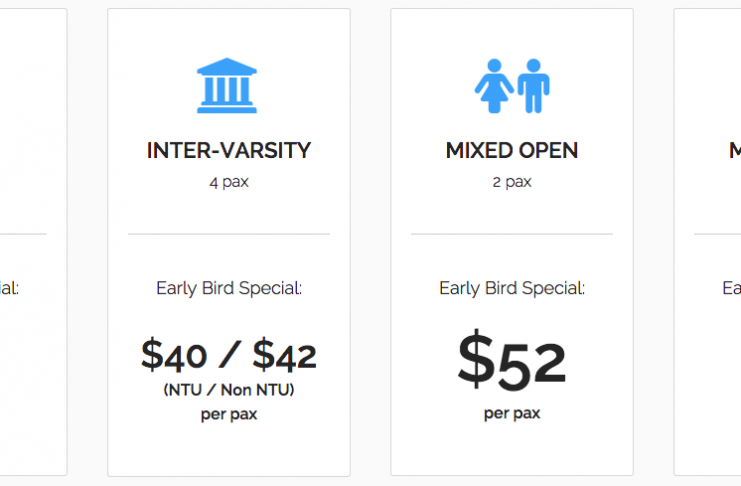Click per pax in the Inter-Varsity card
The image size is (741, 486).
[x=229, y=415]
